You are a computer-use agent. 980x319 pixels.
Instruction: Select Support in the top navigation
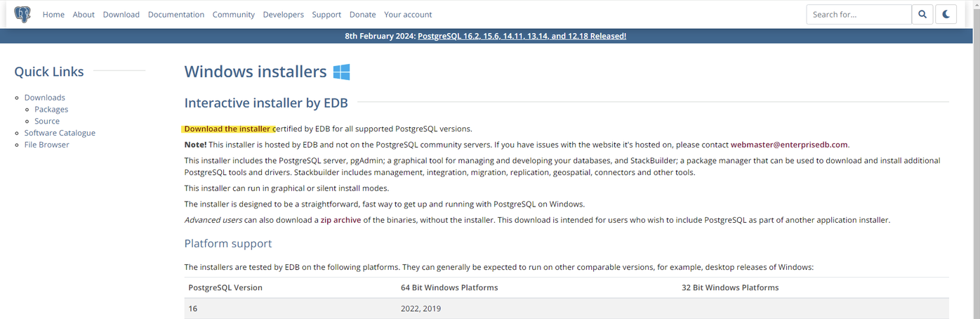click(x=326, y=14)
